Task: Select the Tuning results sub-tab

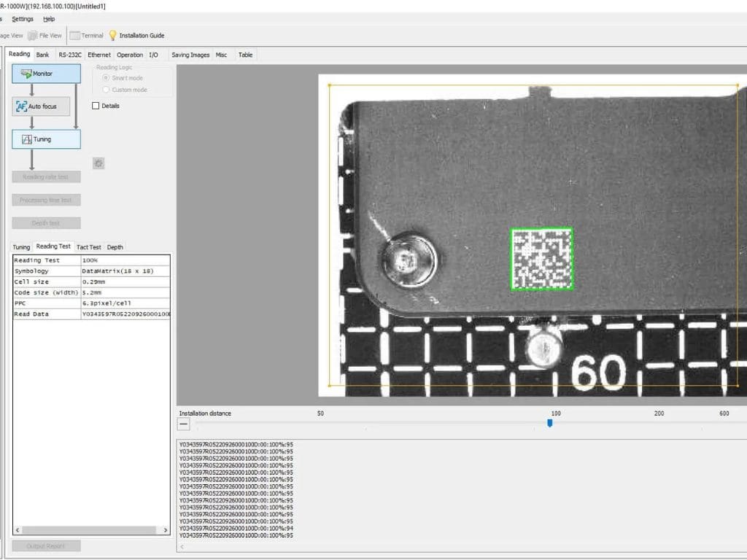Action: point(21,247)
